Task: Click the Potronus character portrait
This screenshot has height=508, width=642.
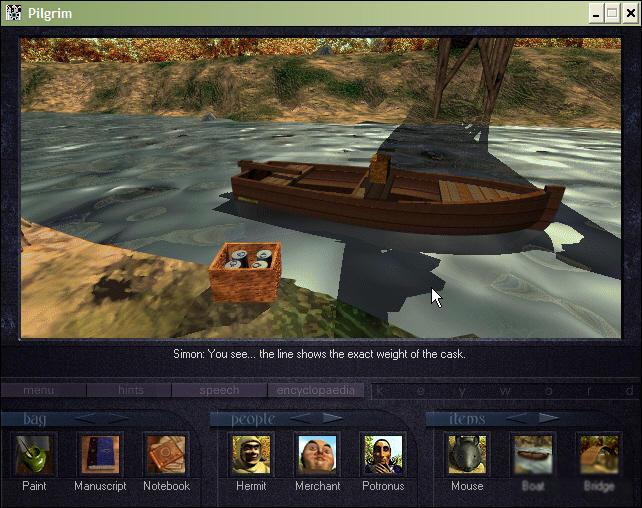Action: (x=383, y=454)
